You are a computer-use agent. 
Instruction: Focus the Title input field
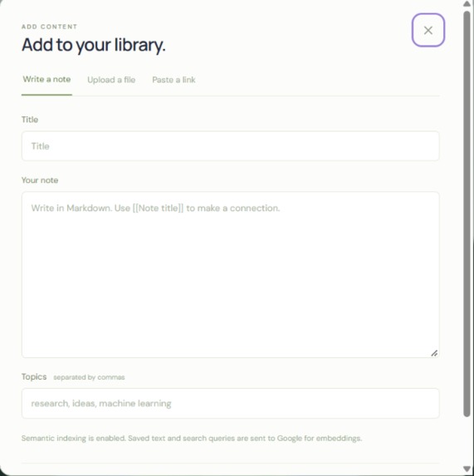tap(230, 146)
